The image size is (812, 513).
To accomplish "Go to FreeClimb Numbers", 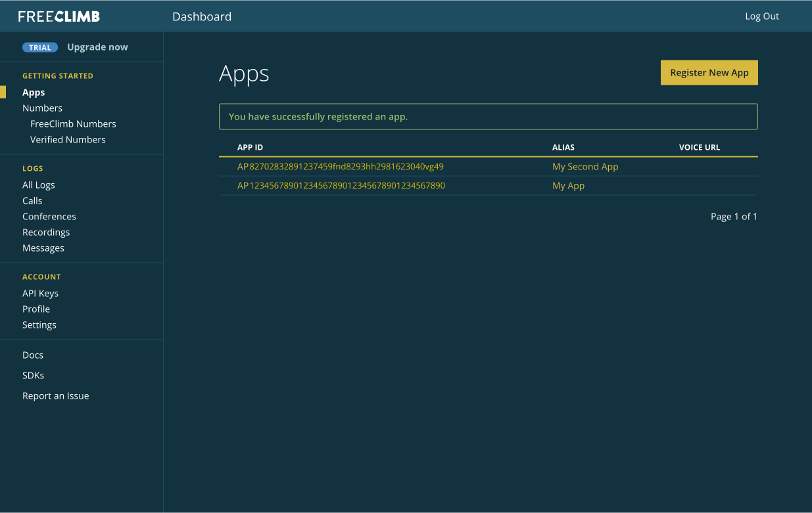I will click(x=73, y=124).
